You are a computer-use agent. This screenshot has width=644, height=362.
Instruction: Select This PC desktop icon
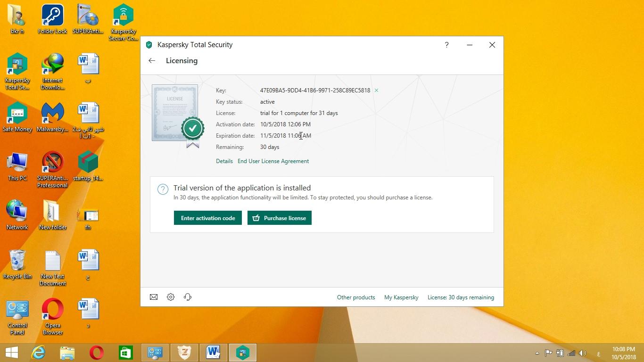point(17,166)
